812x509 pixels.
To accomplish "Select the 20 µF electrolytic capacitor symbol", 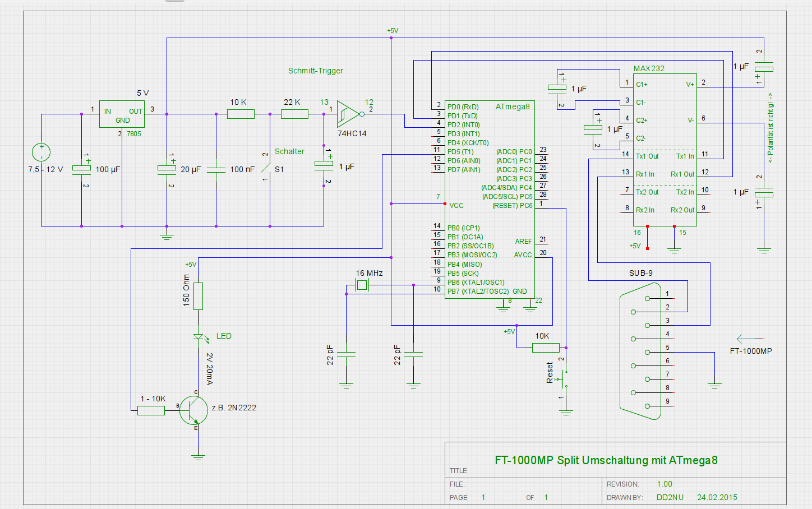I will click(167, 169).
